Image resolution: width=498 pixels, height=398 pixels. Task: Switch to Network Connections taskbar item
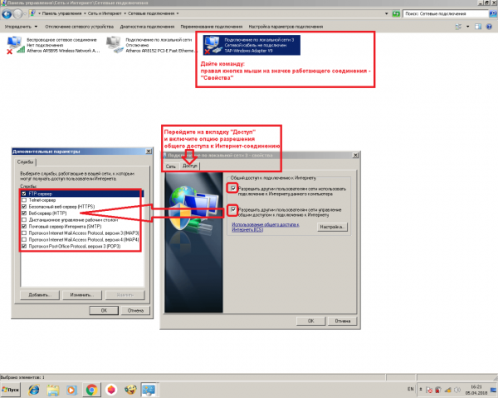[x=149, y=390]
